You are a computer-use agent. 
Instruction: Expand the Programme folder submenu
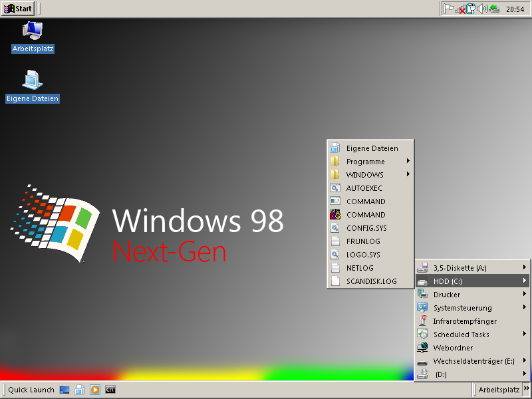click(x=370, y=162)
